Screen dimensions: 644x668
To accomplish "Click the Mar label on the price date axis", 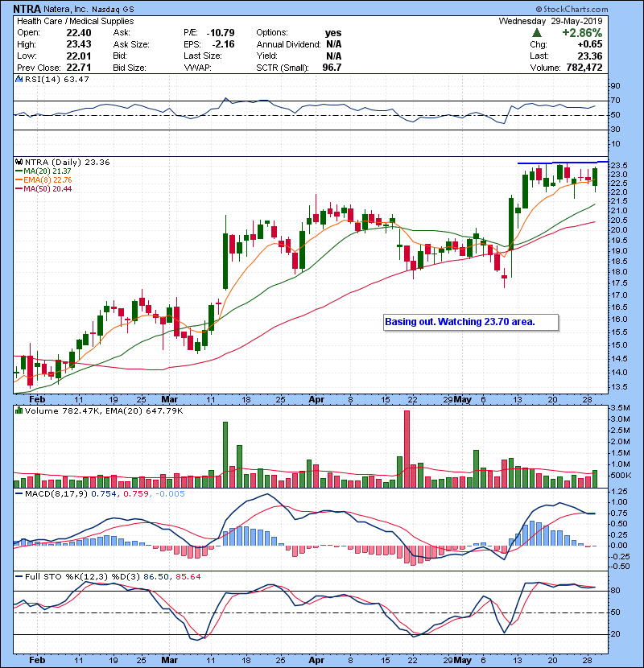I will [170, 400].
